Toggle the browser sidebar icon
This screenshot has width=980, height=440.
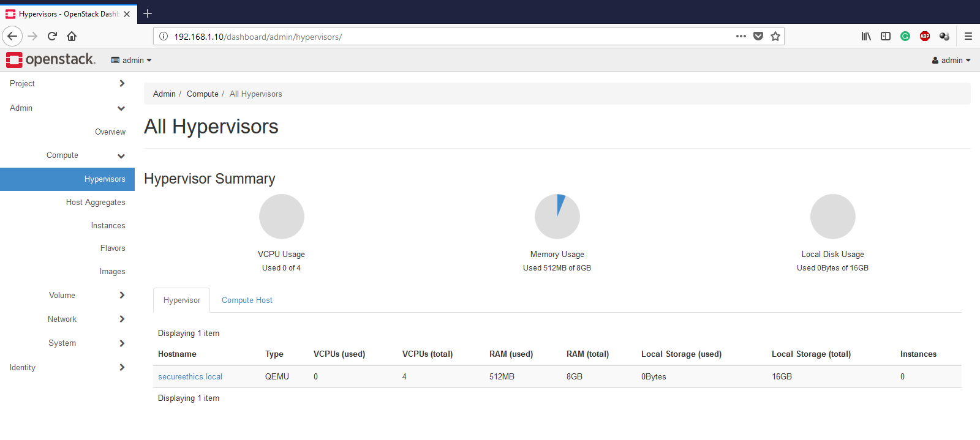(x=886, y=36)
